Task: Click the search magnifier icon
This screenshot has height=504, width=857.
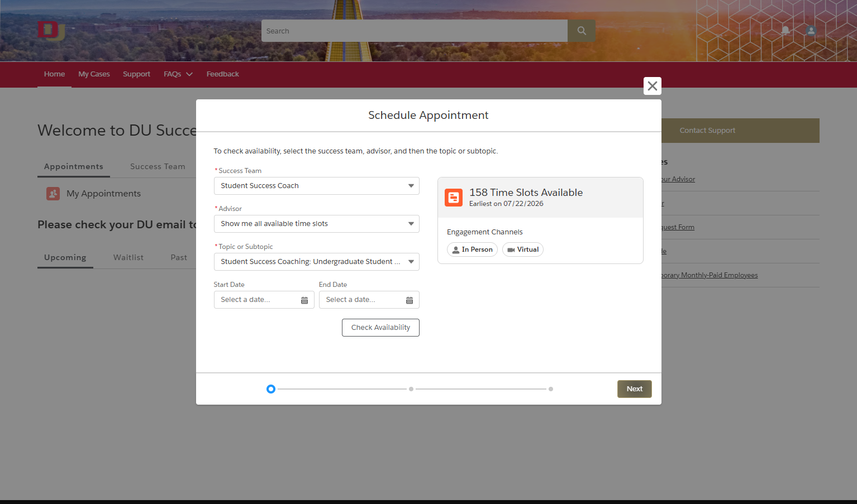Action: click(x=582, y=31)
